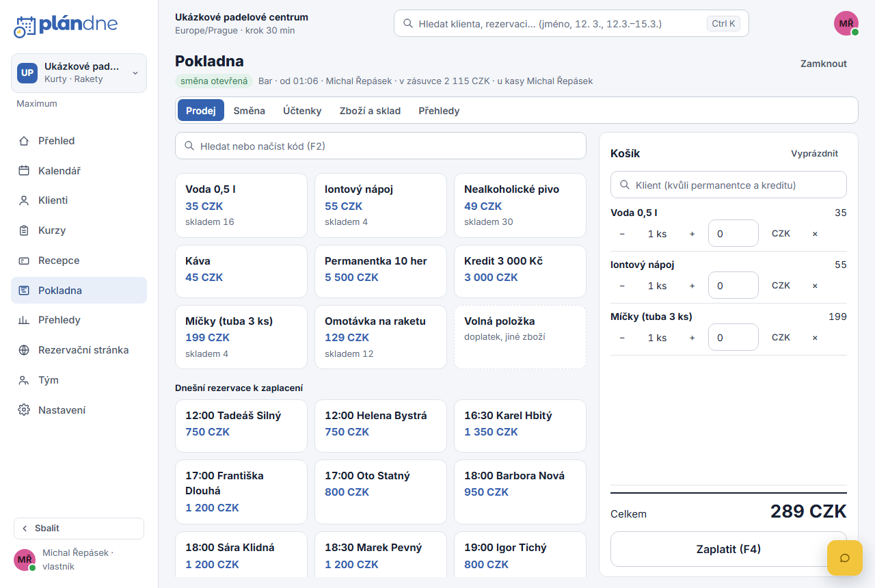The width and height of the screenshot is (875, 588).
Task: Collapse the sidebar with Sbalit
Action: coord(79,529)
